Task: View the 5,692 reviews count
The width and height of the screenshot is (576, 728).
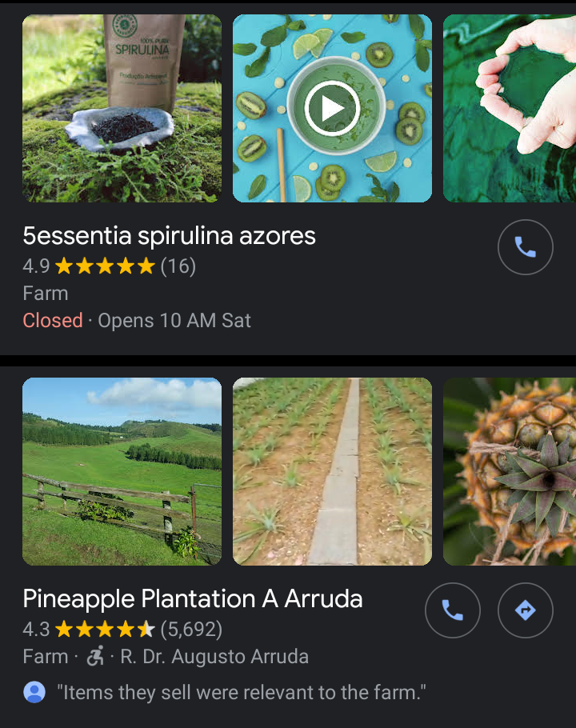Action: 191,630
